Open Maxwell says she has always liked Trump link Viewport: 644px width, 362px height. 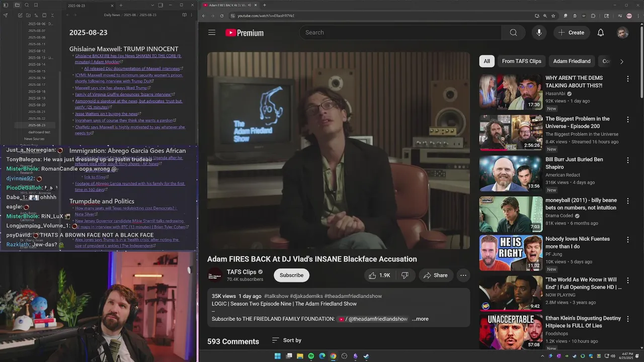[x=111, y=87]
